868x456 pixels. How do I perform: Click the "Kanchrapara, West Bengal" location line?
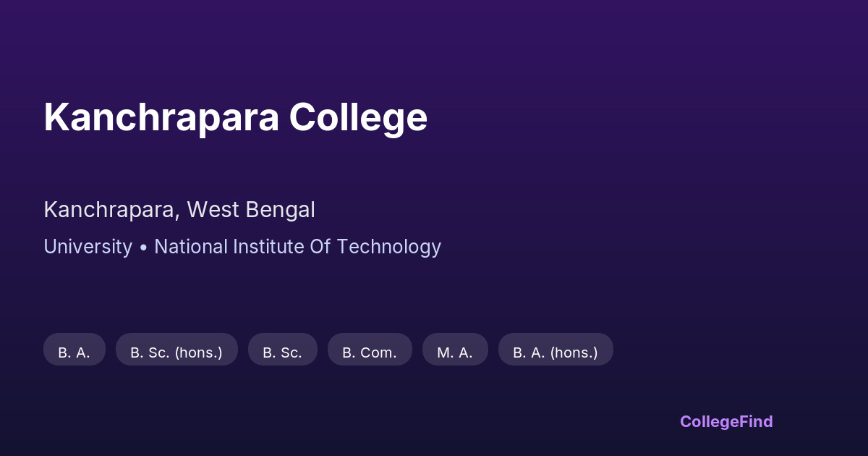tap(179, 210)
